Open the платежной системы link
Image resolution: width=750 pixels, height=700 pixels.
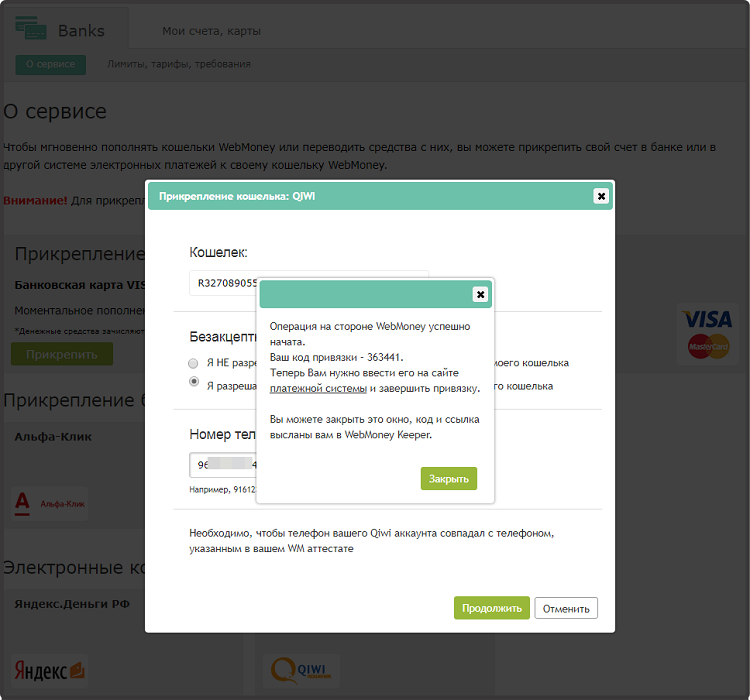pyautogui.click(x=318, y=389)
